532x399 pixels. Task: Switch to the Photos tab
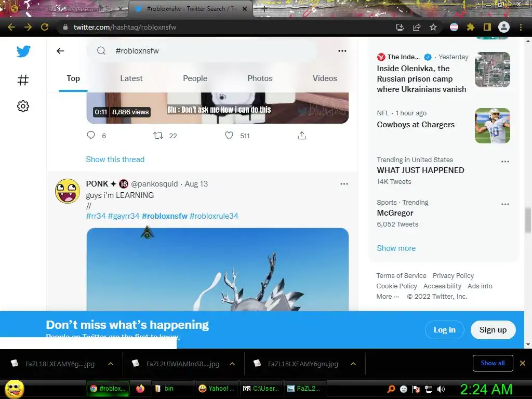tap(260, 78)
